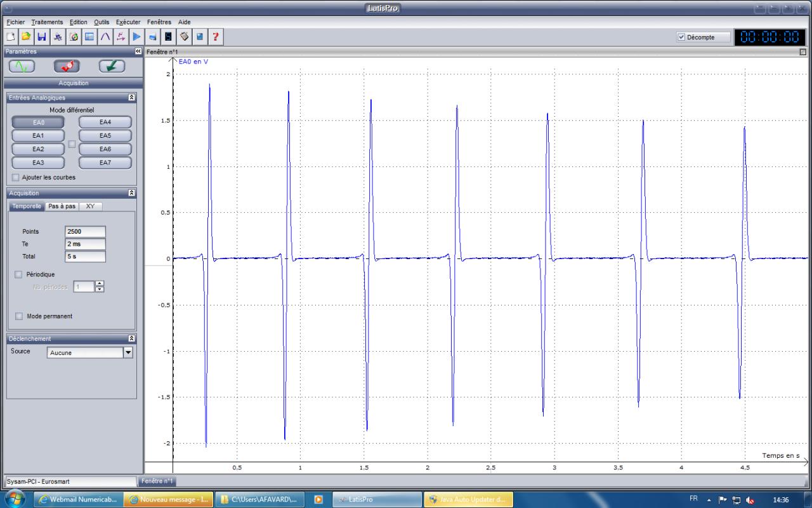Click the Total duration field
The width and height of the screenshot is (812, 508).
(x=85, y=257)
